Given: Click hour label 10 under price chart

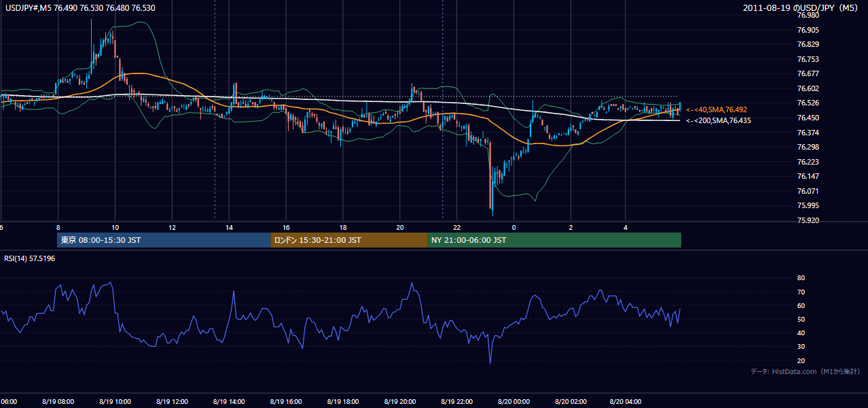Looking at the screenshot, I should (x=115, y=227).
